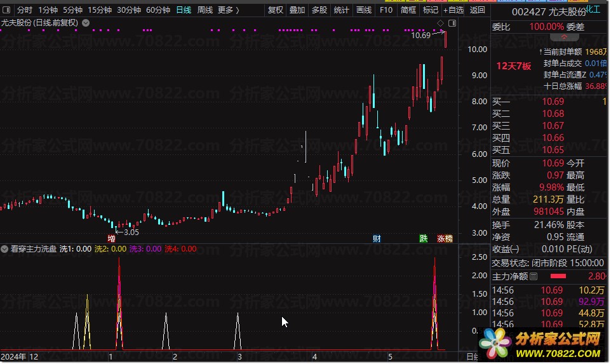Click the 外盘 value 981045
This screenshot has width=611, height=364.
pyautogui.click(x=549, y=212)
